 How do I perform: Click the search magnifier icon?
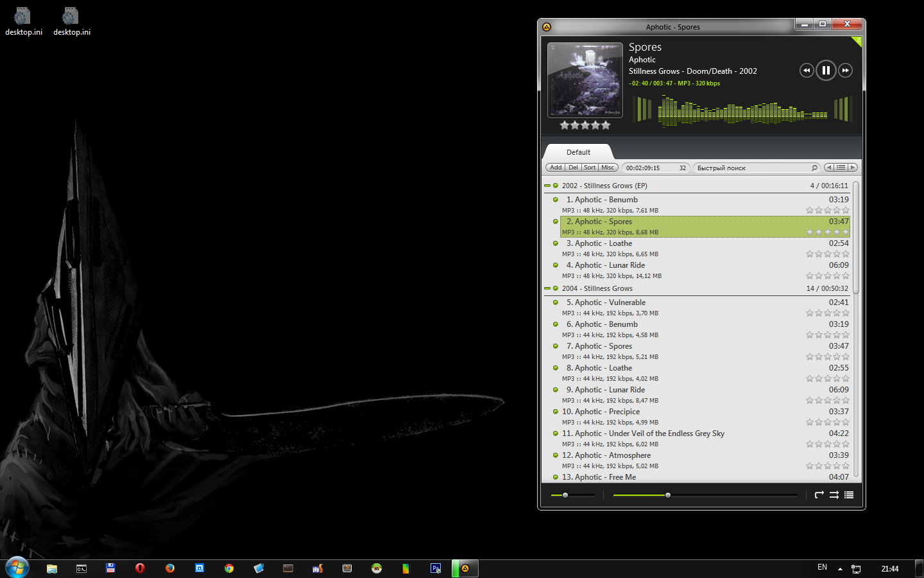[814, 168]
